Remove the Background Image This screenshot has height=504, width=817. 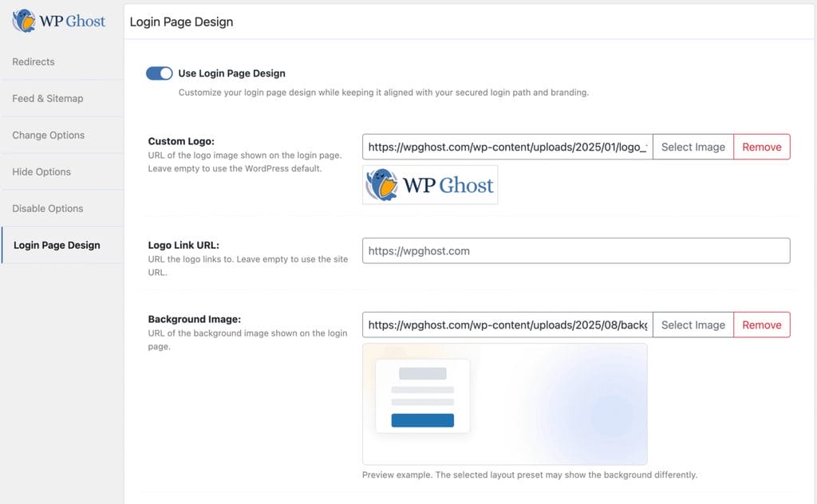(x=761, y=325)
